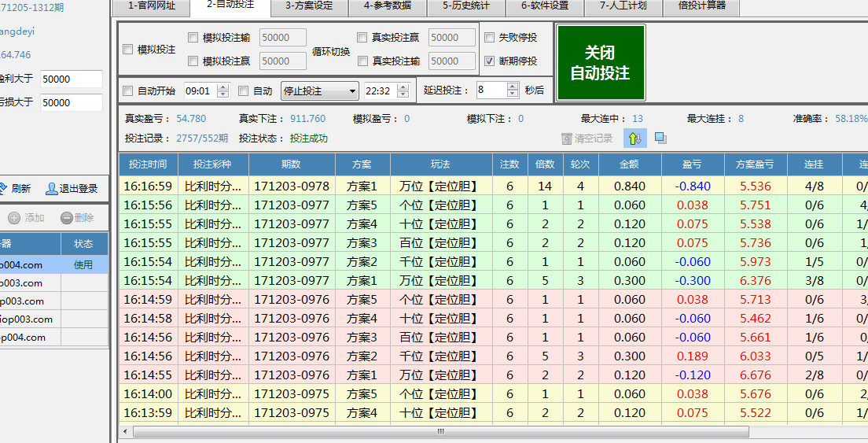This screenshot has height=443, width=868.
Task: Tick the 失败停投 checkbox
Action: [490, 37]
